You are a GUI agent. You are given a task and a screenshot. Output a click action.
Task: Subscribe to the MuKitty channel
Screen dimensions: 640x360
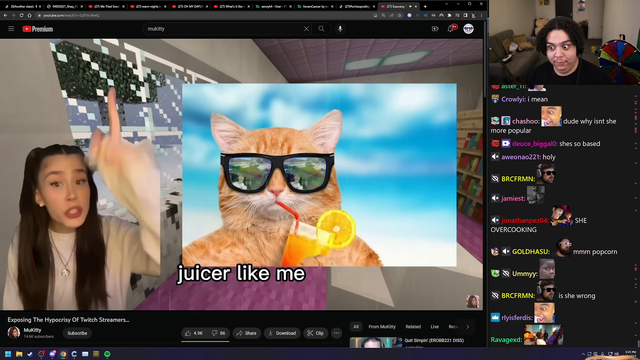(77, 333)
